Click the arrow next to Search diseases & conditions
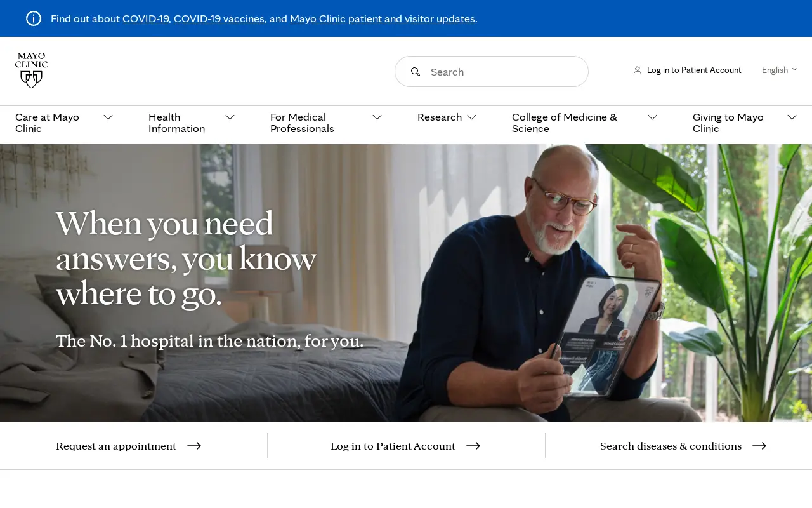812x508 pixels. 759,446
